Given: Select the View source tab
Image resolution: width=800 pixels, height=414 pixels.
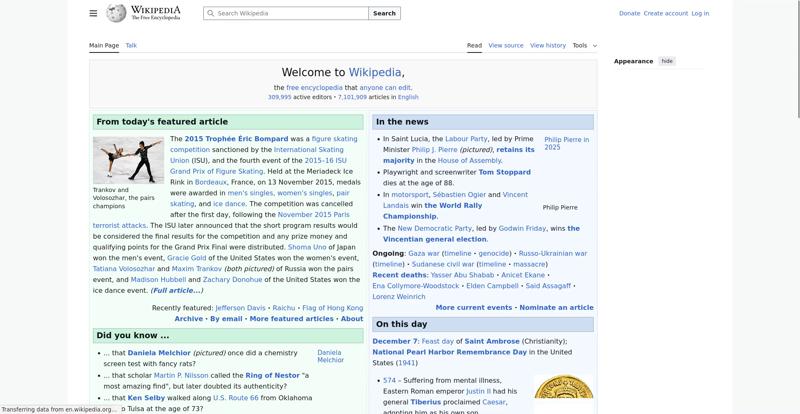Looking at the screenshot, I should 506,45.
